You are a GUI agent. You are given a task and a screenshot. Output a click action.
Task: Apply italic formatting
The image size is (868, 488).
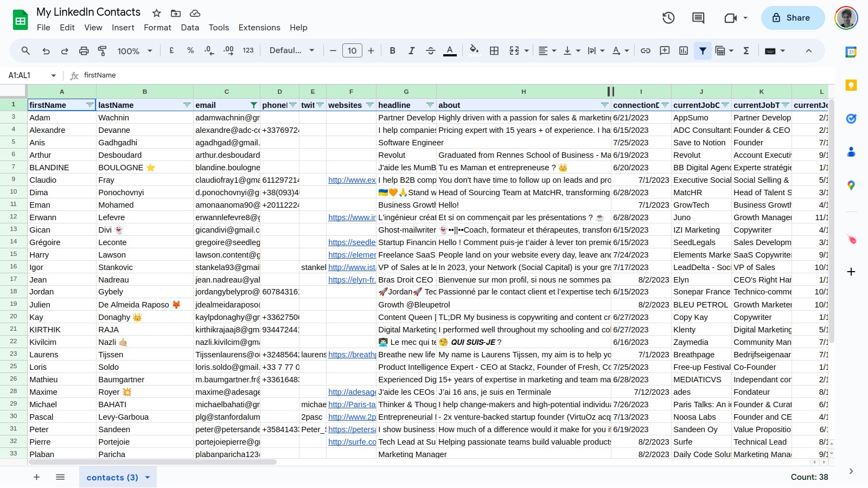pyautogui.click(x=411, y=50)
